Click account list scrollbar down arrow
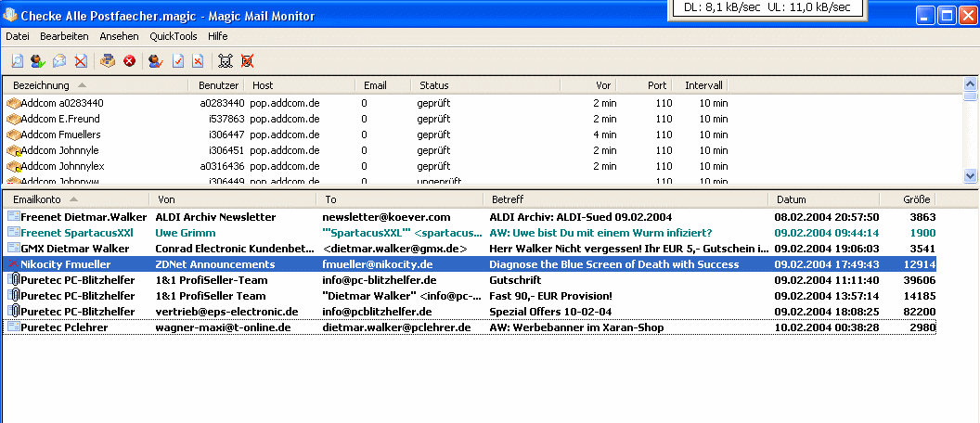The image size is (980, 423). [971, 175]
